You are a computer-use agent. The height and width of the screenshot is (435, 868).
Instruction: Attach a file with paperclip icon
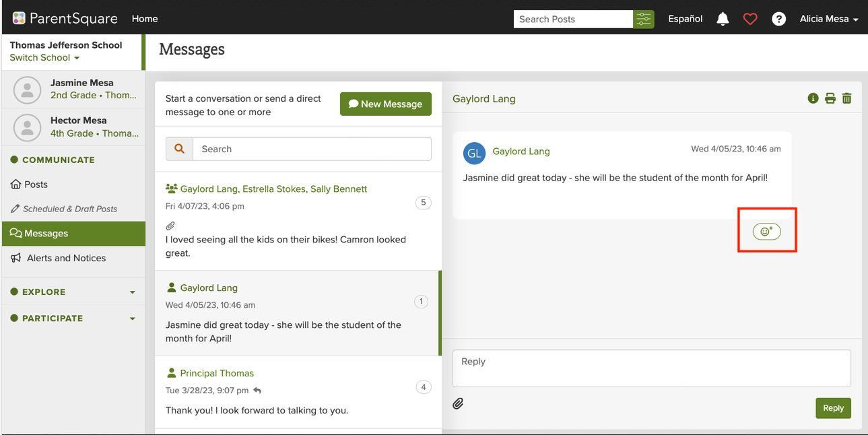(x=458, y=403)
